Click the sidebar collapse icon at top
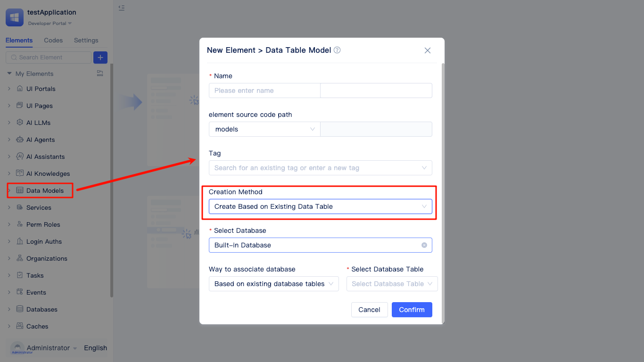Viewport: 644px width, 362px height. 122,8
